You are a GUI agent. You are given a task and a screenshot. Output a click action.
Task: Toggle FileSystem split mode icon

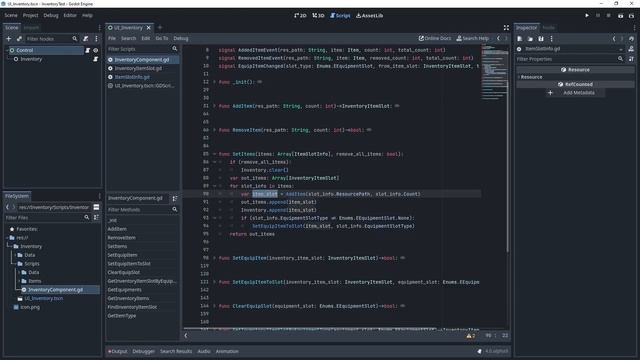point(96,207)
